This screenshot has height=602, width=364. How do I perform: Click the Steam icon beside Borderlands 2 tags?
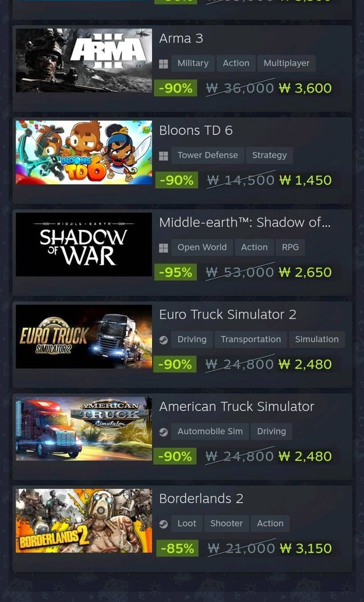click(x=163, y=525)
